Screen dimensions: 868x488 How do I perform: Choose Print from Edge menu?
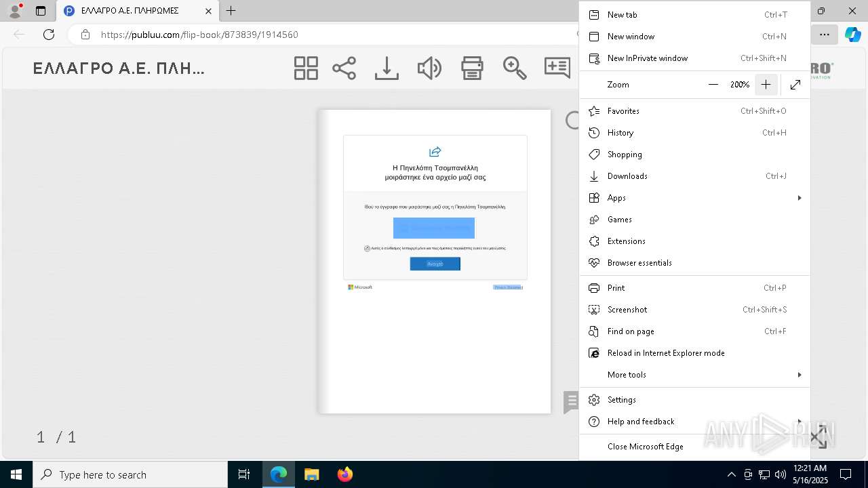coord(694,288)
